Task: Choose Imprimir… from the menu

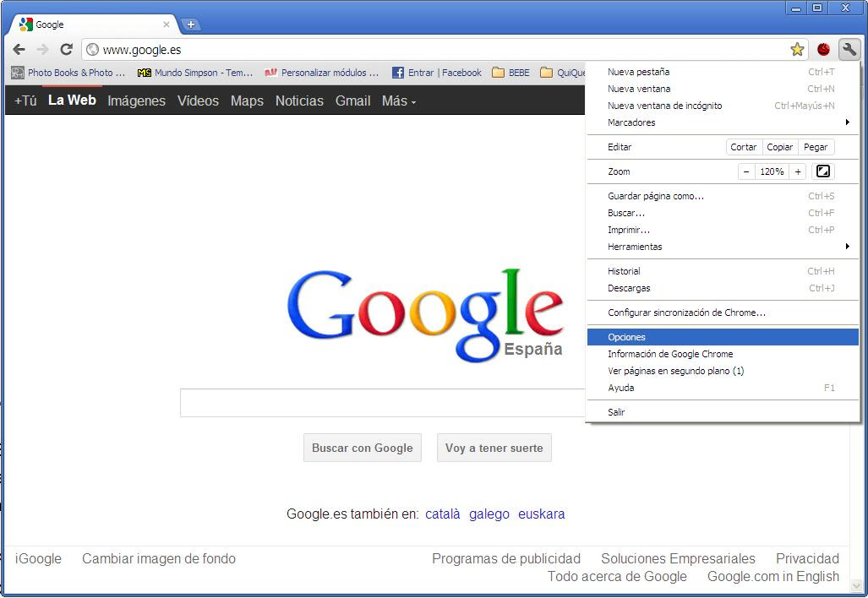Action: click(x=723, y=230)
